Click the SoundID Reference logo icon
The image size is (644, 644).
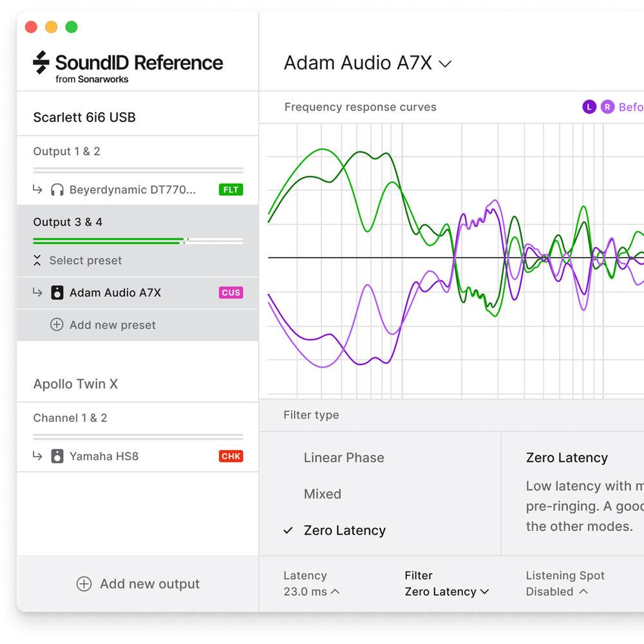point(41,63)
